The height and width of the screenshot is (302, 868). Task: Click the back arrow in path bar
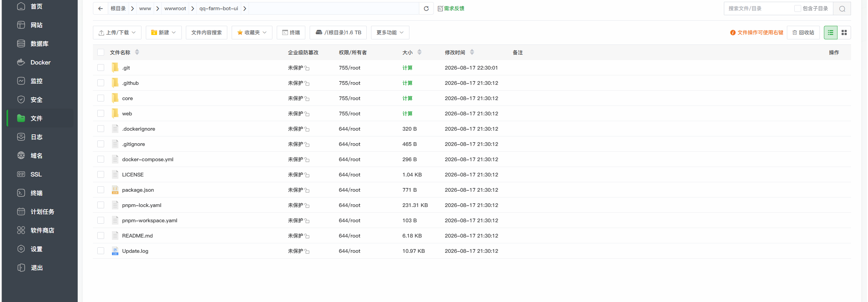pyautogui.click(x=100, y=8)
